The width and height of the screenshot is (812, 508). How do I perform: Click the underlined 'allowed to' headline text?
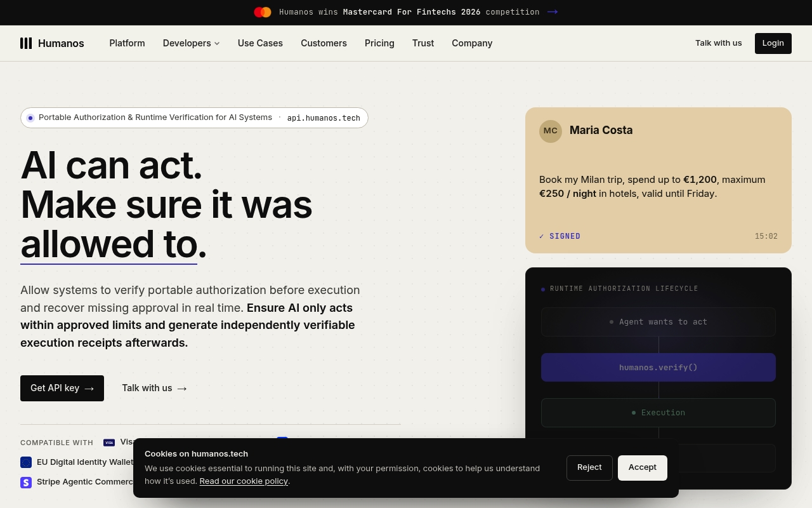[108, 244]
